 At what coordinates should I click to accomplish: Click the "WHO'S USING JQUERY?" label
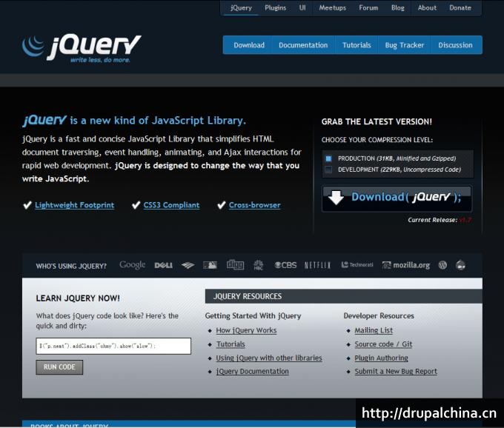71,266
